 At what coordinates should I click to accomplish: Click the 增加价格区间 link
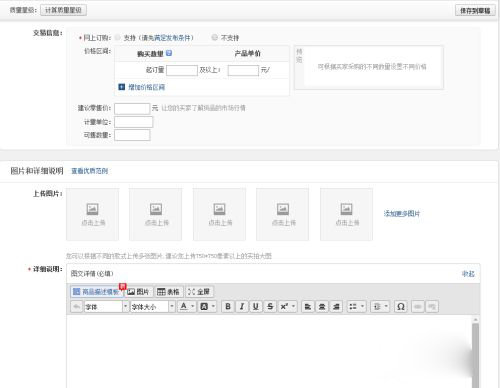pyautogui.click(x=147, y=87)
